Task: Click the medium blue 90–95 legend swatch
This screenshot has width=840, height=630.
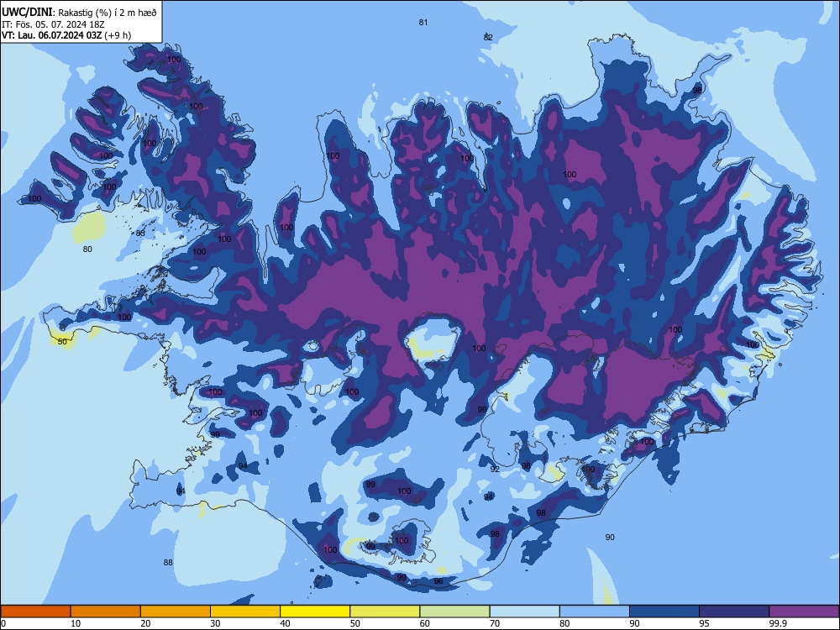Action: click(x=664, y=612)
